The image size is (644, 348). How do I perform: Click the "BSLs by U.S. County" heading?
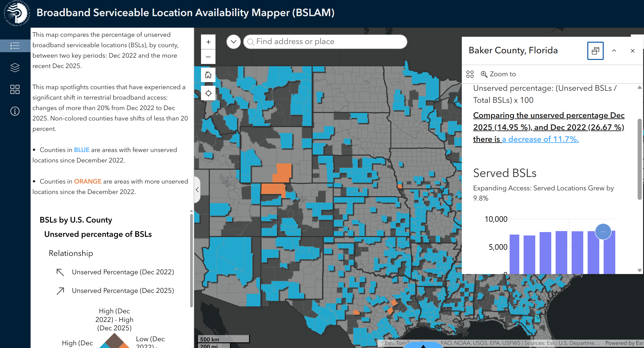point(76,220)
